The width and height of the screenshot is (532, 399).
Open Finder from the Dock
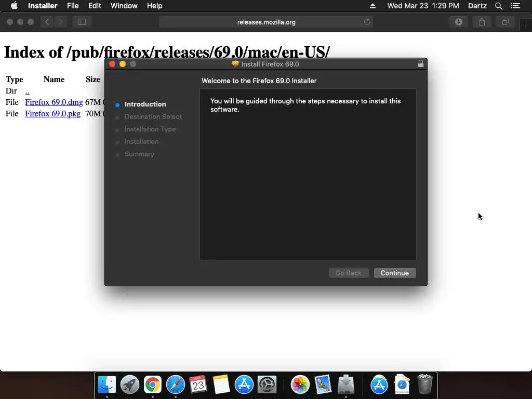point(107,385)
